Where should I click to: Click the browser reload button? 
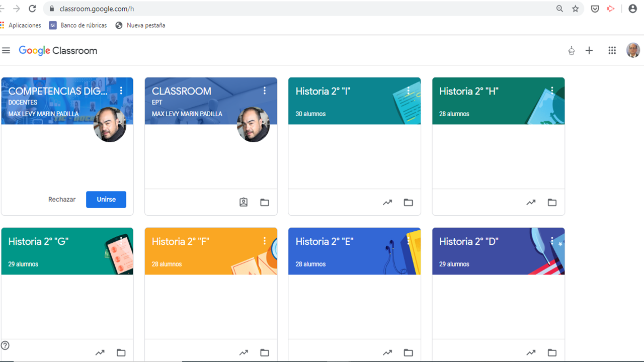pos(32,9)
